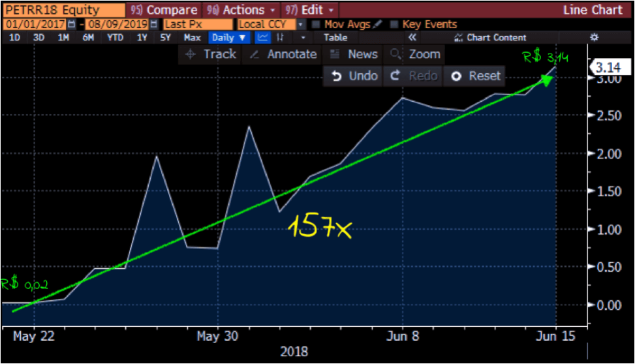Open the Local CCY currency dropdown

(x=300, y=24)
